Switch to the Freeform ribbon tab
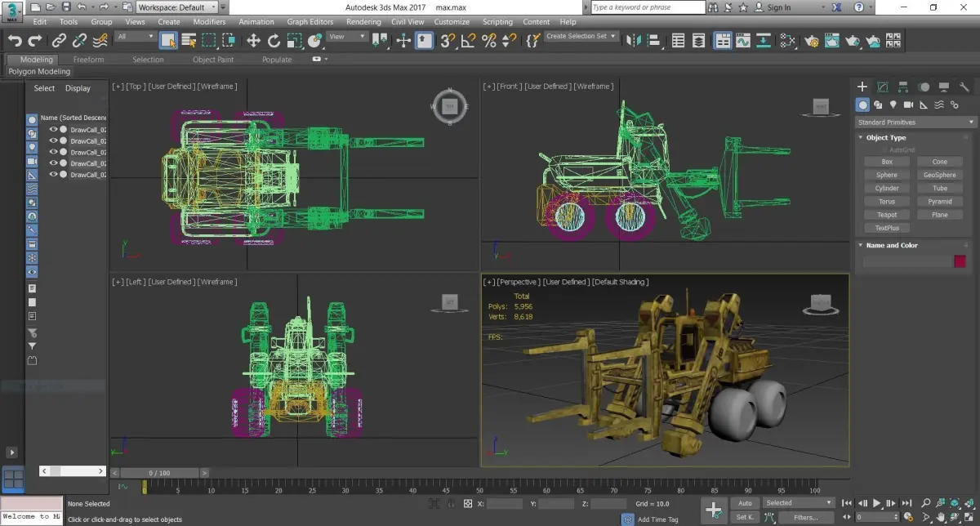The image size is (980, 526). coord(88,60)
